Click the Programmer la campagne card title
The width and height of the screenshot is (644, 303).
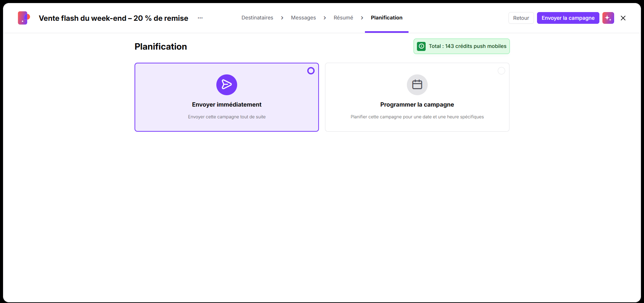(x=417, y=105)
